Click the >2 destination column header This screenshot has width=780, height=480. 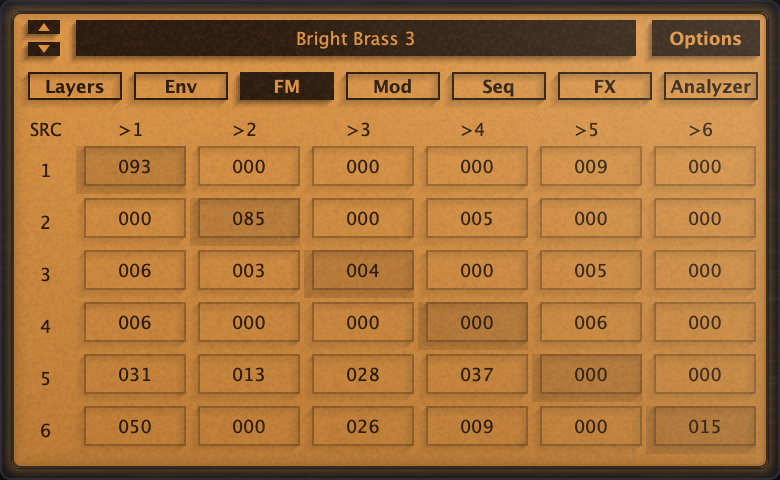pyautogui.click(x=244, y=130)
